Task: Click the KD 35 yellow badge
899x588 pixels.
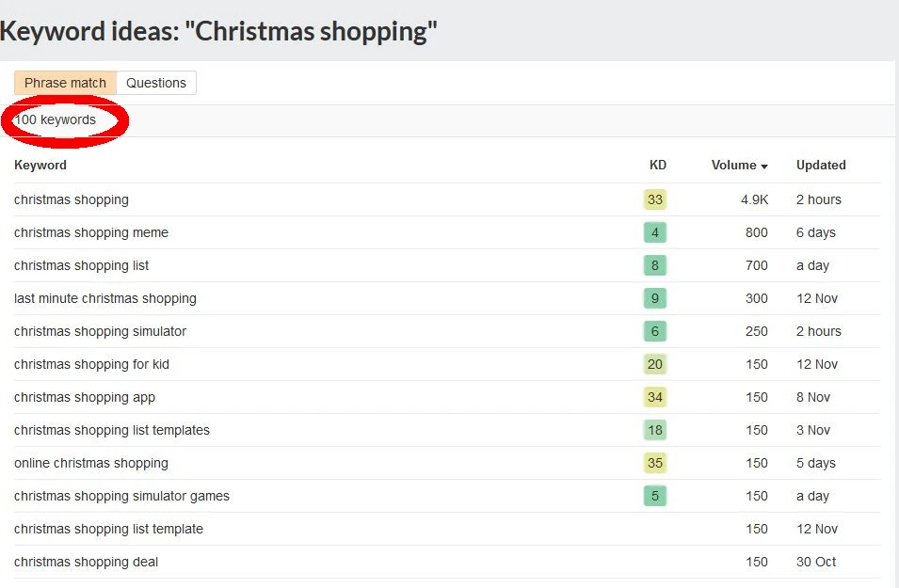Action: coord(655,463)
